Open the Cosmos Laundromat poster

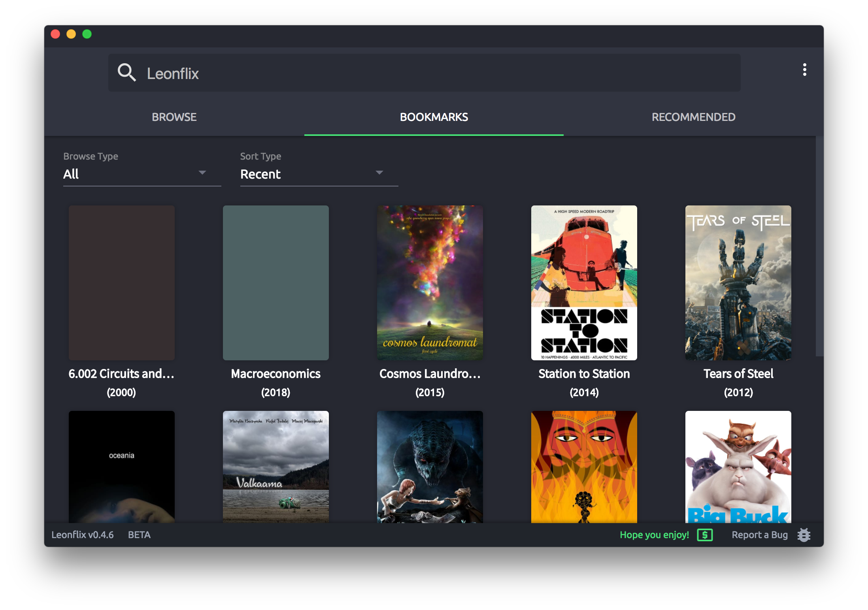(430, 282)
